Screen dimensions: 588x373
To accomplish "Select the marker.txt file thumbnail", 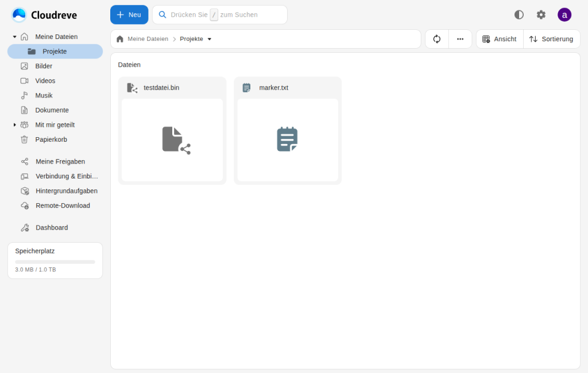I will pyautogui.click(x=288, y=140).
